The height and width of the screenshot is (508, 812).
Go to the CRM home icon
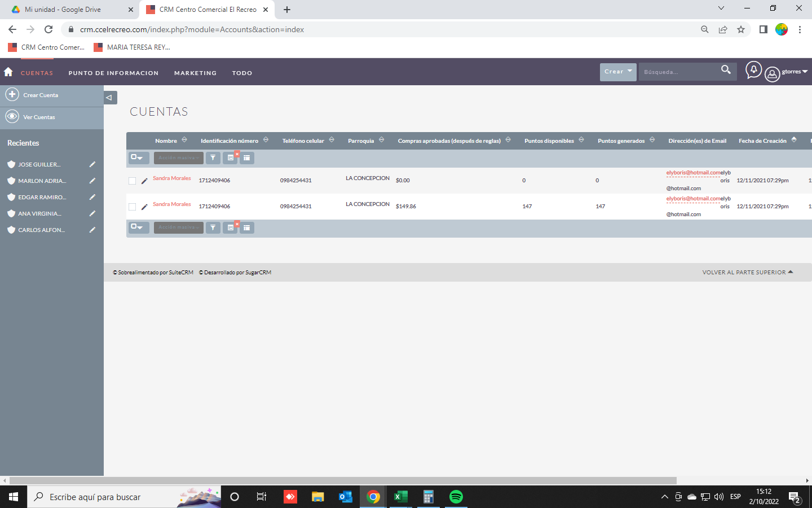point(8,72)
